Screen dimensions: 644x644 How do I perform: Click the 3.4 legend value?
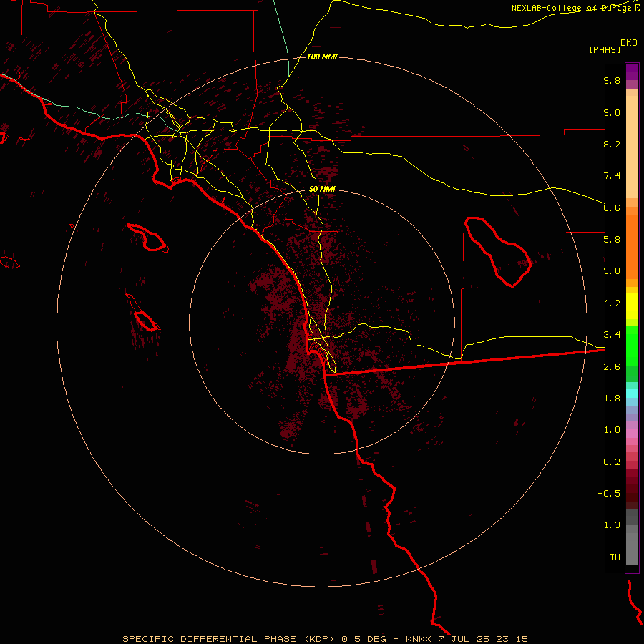[x=612, y=335]
